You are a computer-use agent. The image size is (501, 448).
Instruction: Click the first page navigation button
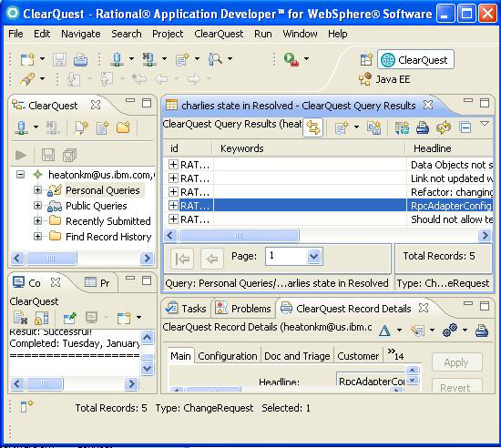coord(182,259)
